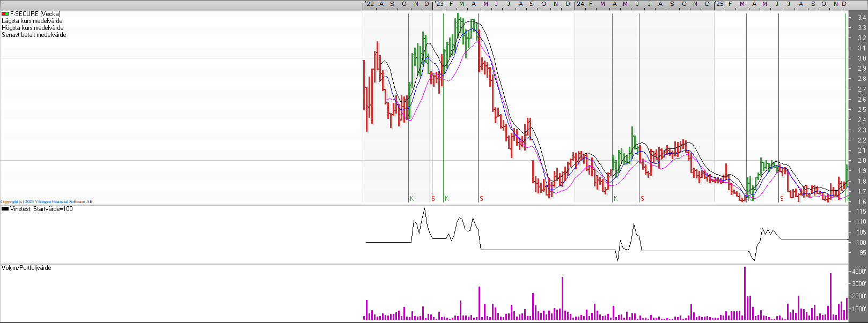Click the first green K marker in late 2022
The width and height of the screenshot is (868, 323).
coord(411,199)
